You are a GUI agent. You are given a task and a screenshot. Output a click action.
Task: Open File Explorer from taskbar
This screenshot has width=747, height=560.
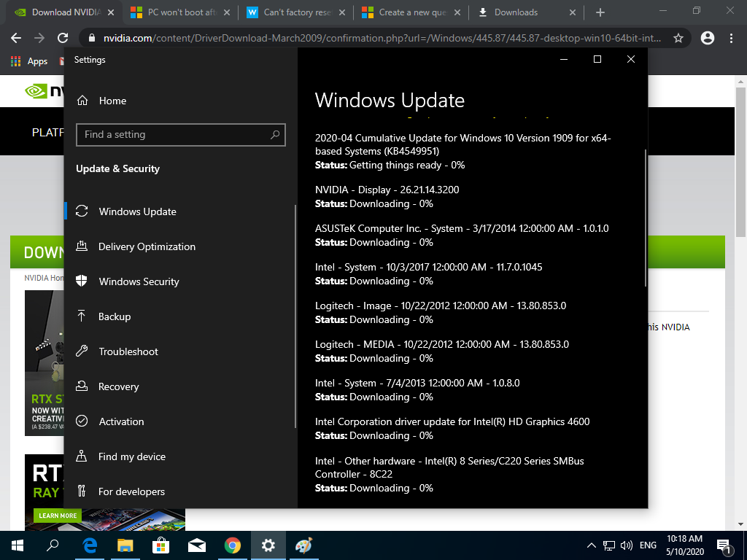[125, 545]
